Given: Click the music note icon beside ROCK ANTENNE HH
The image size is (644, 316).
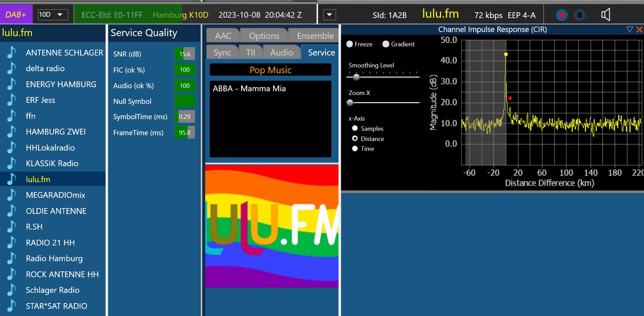Looking at the screenshot, I should (x=12, y=274).
